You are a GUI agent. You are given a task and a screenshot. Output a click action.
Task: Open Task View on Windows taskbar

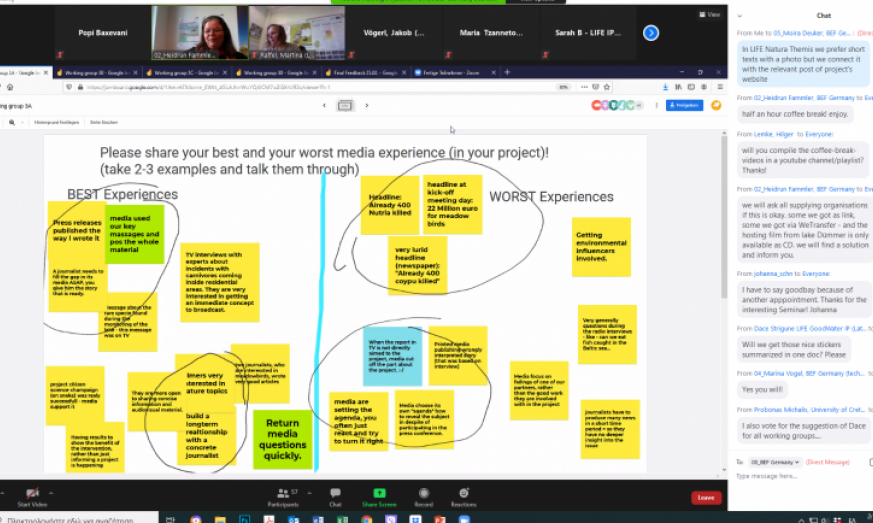[170, 519]
